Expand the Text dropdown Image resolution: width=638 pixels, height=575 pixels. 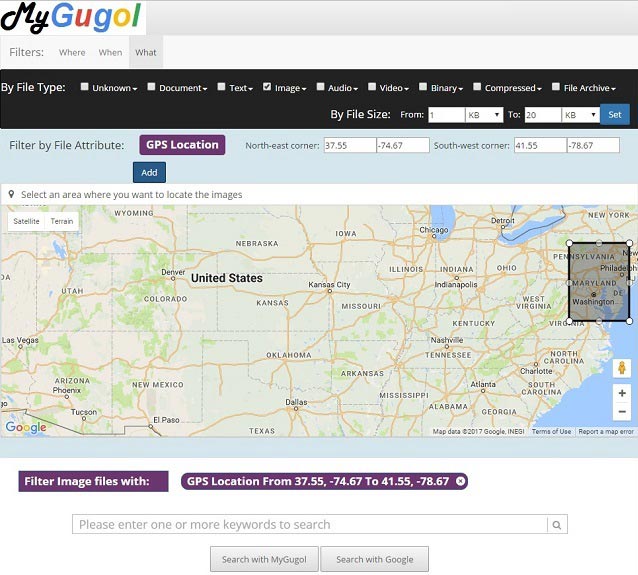[x=241, y=88]
